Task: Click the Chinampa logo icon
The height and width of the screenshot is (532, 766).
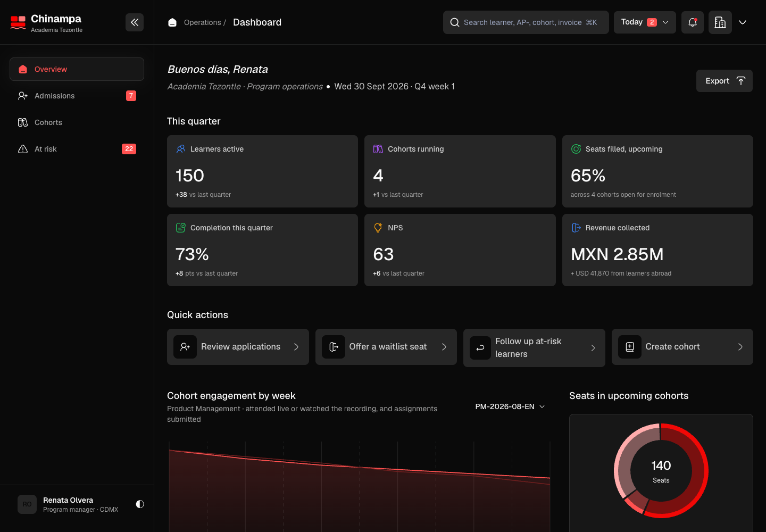Action: pos(18,22)
